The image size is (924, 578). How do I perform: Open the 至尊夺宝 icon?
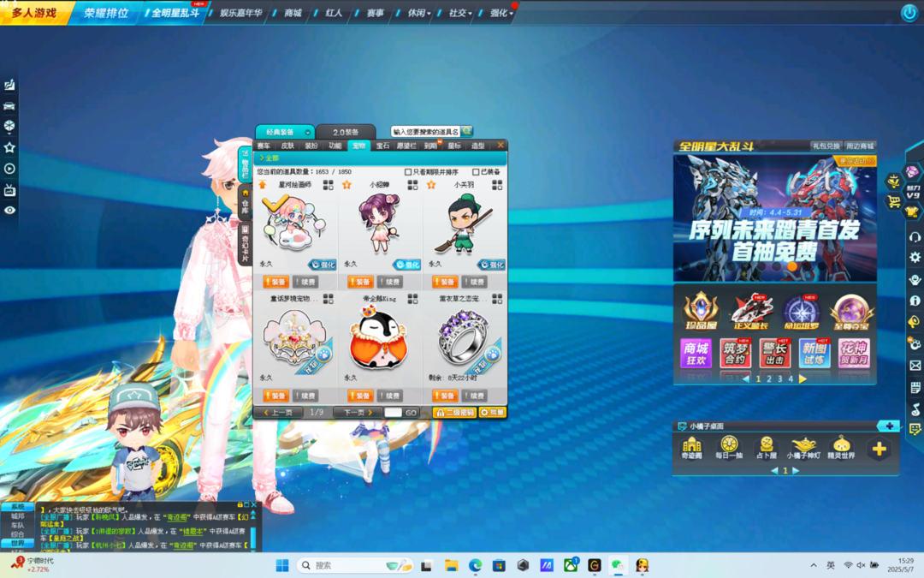[851, 311]
